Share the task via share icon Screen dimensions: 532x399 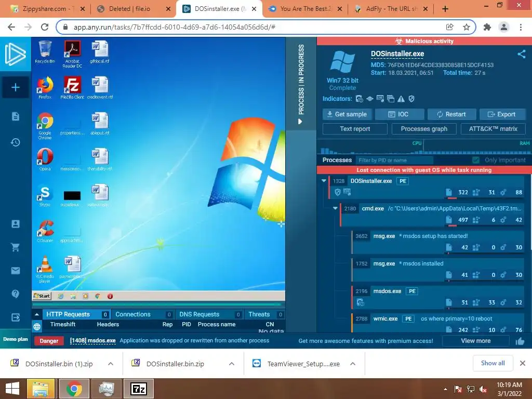coord(522,54)
